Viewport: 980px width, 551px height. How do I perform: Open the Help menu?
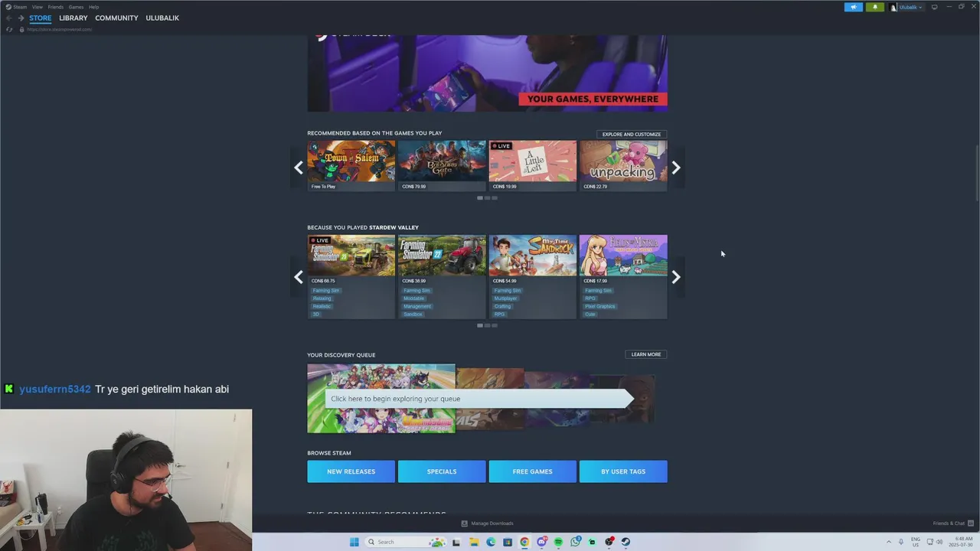click(93, 7)
